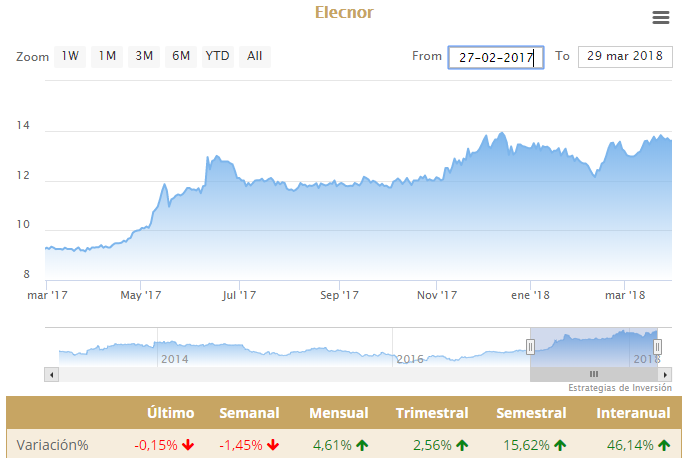This screenshot has width=691, height=458.
Task: Click the navigator scrollbar right arrow
Action: click(x=665, y=375)
